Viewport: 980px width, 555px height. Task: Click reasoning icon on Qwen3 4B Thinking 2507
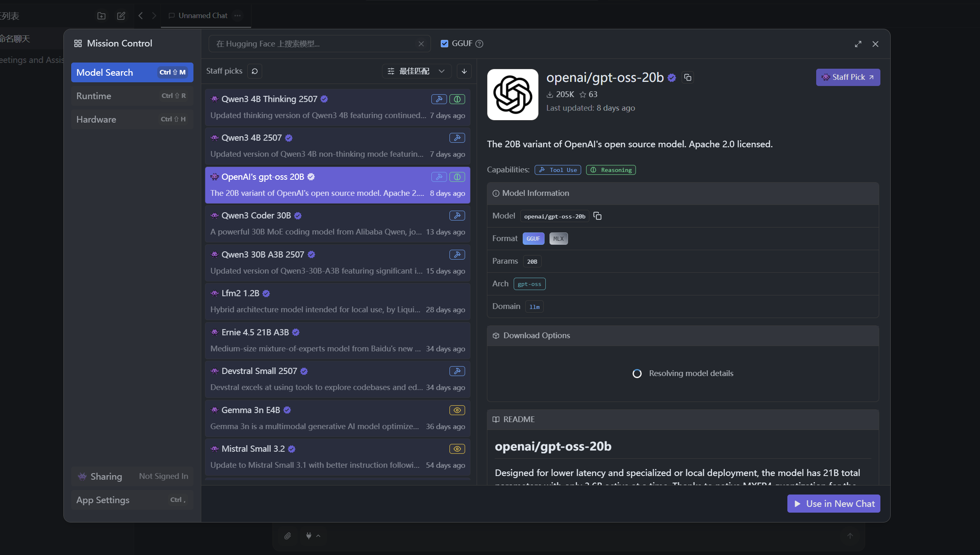(457, 99)
